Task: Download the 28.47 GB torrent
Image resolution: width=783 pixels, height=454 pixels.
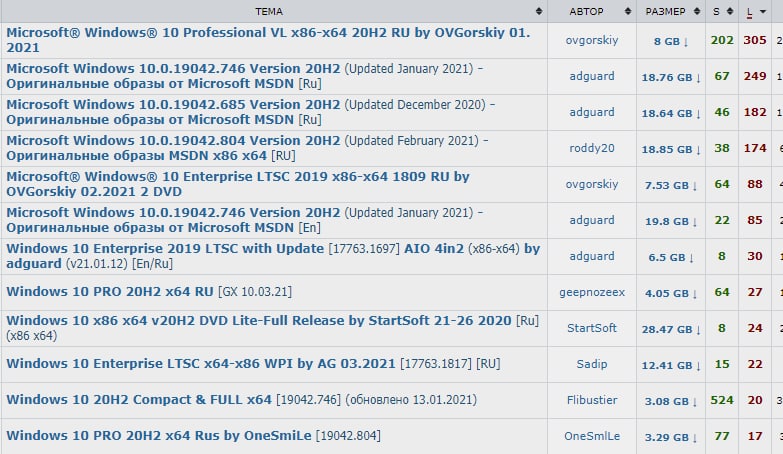Action: click(x=671, y=329)
